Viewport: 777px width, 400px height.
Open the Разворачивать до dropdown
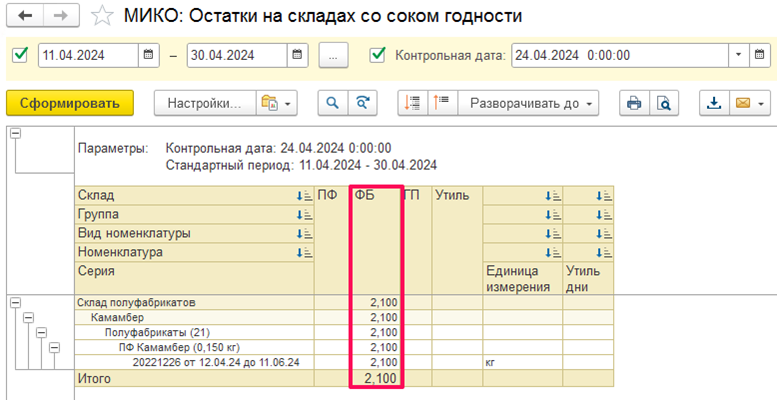(x=528, y=103)
